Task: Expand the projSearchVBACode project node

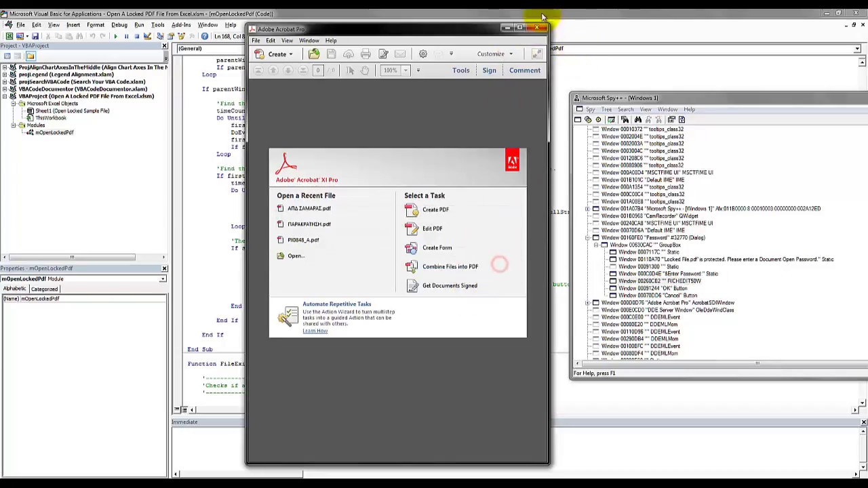Action: (5, 81)
